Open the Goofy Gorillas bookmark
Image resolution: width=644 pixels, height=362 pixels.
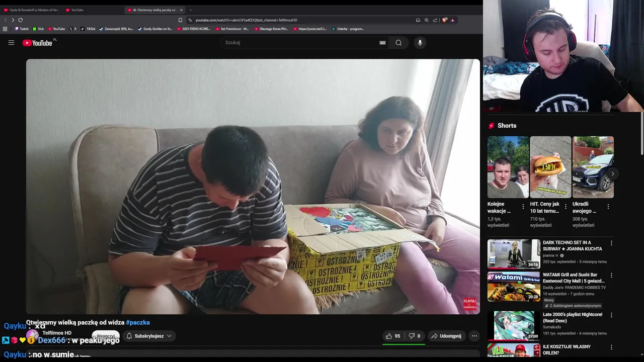(x=155, y=29)
